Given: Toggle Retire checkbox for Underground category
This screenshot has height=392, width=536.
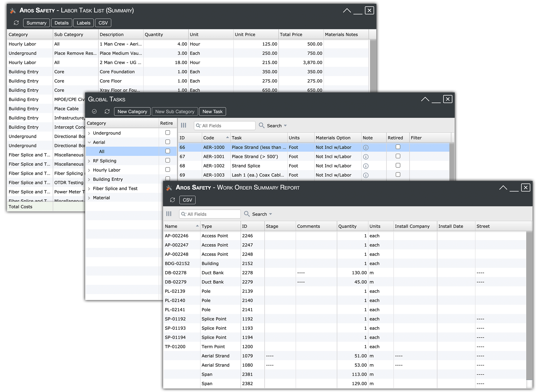Looking at the screenshot, I should click(x=168, y=133).
